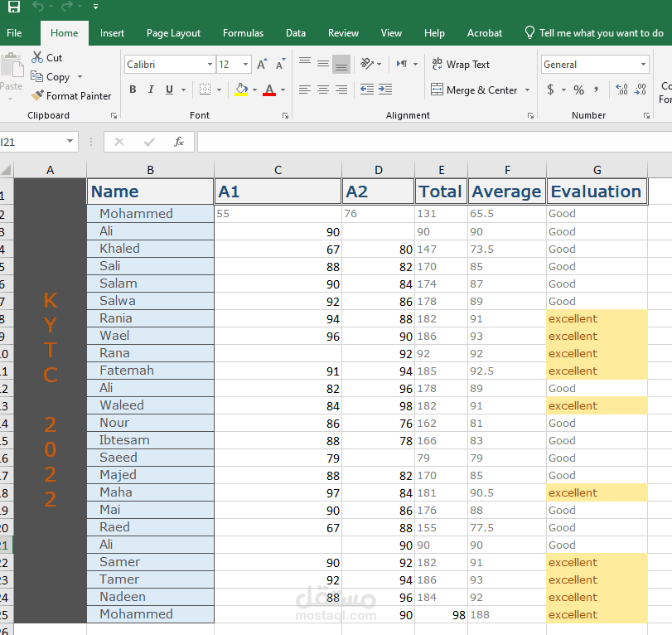This screenshot has width=672, height=635.
Task: Set Middle Align for cell text
Action: (323, 65)
